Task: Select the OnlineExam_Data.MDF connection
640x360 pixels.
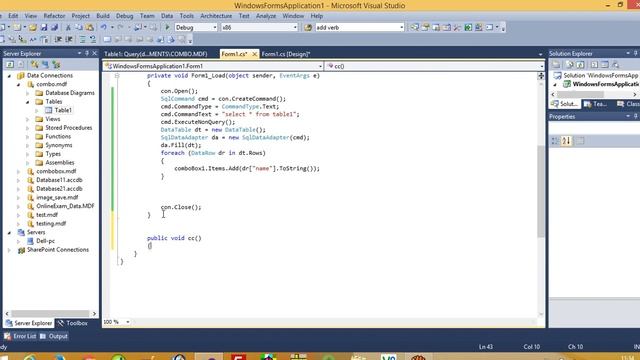Action: click(65, 206)
